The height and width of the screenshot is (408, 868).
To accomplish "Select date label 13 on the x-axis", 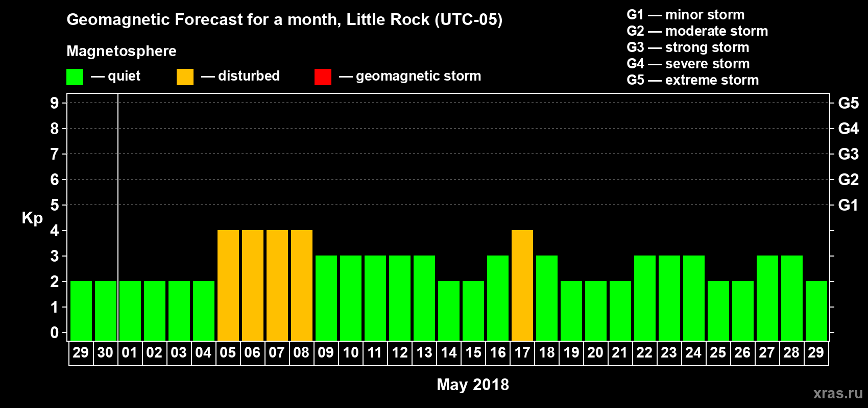I will 424,353.
